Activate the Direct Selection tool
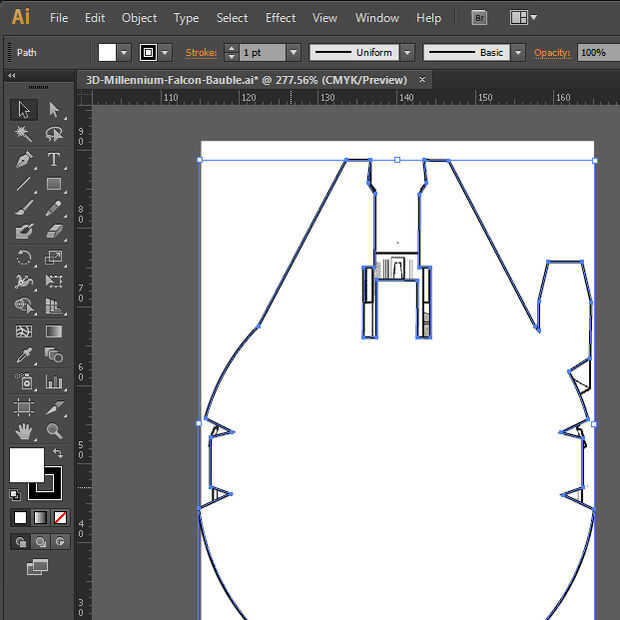This screenshot has width=620, height=620. coord(54,110)
